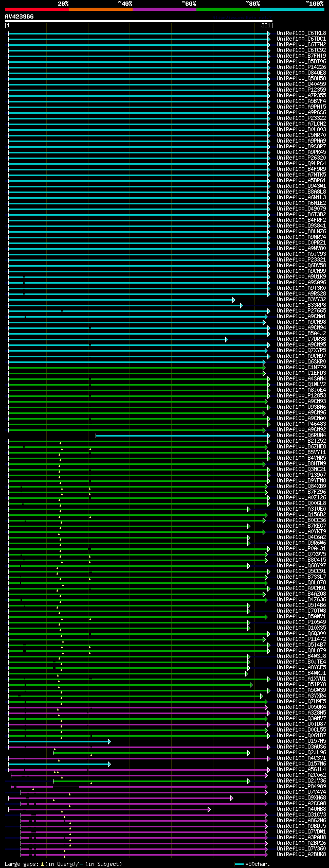Select UniRef100_C0PRZ1 hit label
329x868 pixels.
tap(301, 242)
